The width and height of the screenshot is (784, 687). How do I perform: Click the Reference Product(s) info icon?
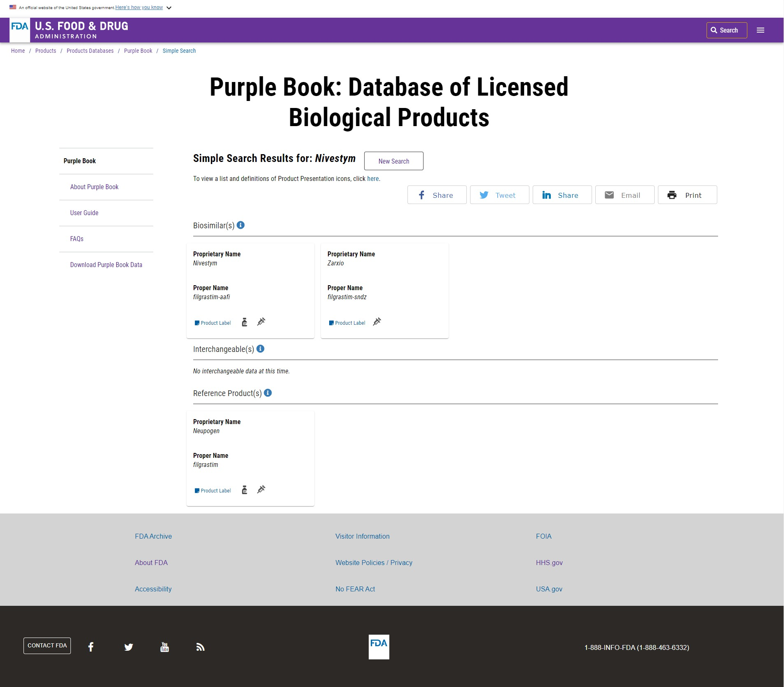pos(268,393)
